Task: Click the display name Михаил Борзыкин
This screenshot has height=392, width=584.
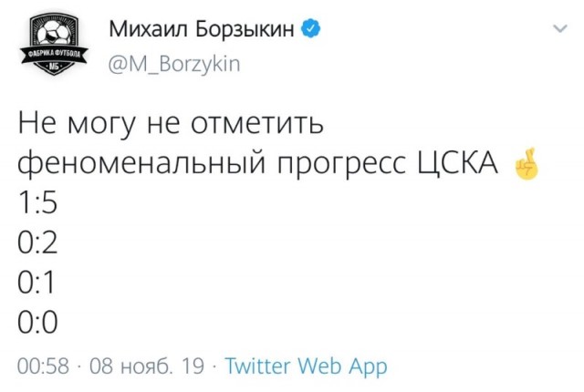Action: click(202, 29)
